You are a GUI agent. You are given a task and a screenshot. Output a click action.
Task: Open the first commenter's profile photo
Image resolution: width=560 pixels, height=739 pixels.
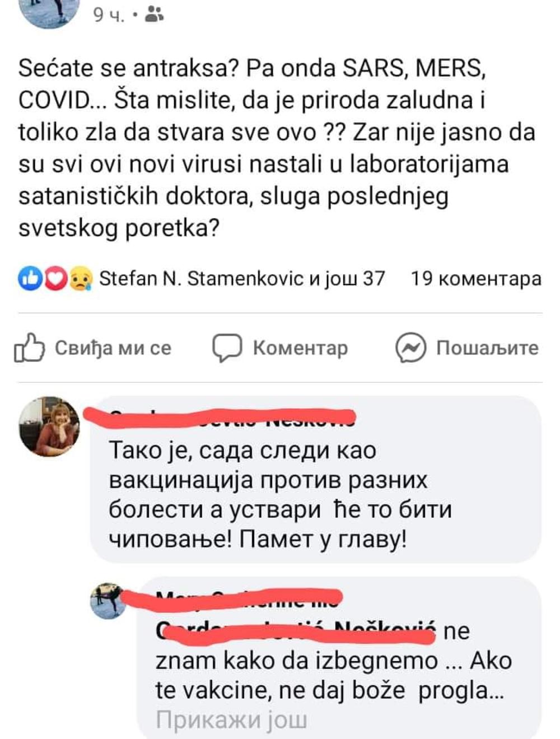[x=49, y=427]
